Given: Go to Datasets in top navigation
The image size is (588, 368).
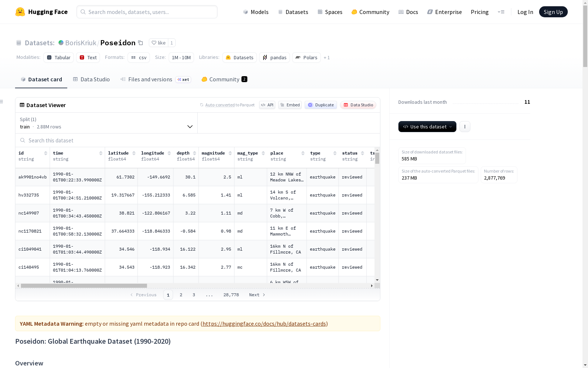Looking at the screenshot, I should coord(293,12).
